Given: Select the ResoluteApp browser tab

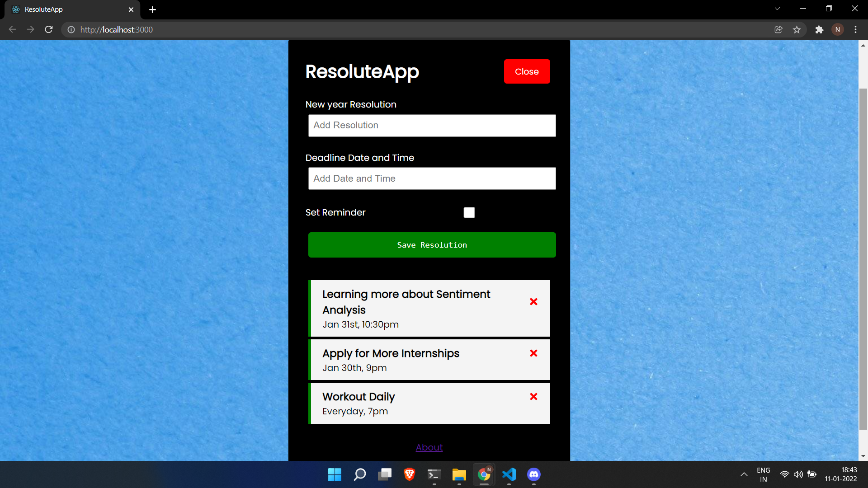Looking at the screenshot, I should tap(68, 9).
